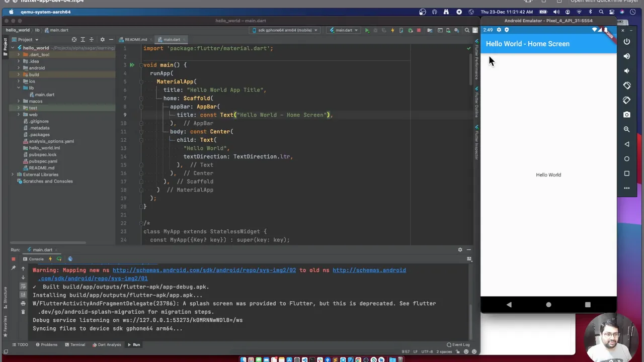Click emulator zoom magnifier icon
The height and width of the screenshot is (362, 644).
(x=627, y=129)
